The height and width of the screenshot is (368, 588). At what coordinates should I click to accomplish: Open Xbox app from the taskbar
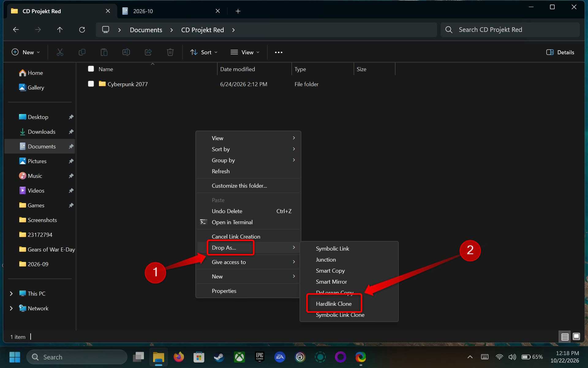pos(239,357)
